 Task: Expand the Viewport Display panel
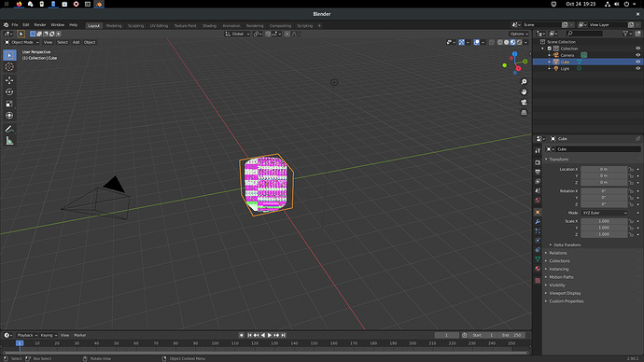pos(565,294)
